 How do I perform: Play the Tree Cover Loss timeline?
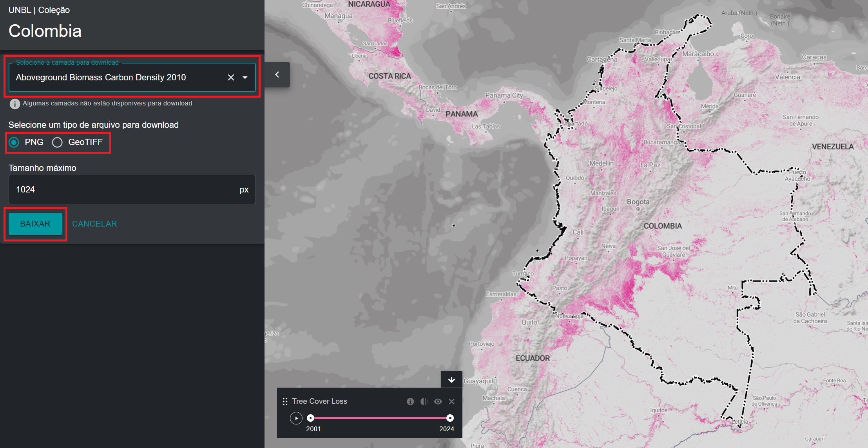click(x=296, y=418)
